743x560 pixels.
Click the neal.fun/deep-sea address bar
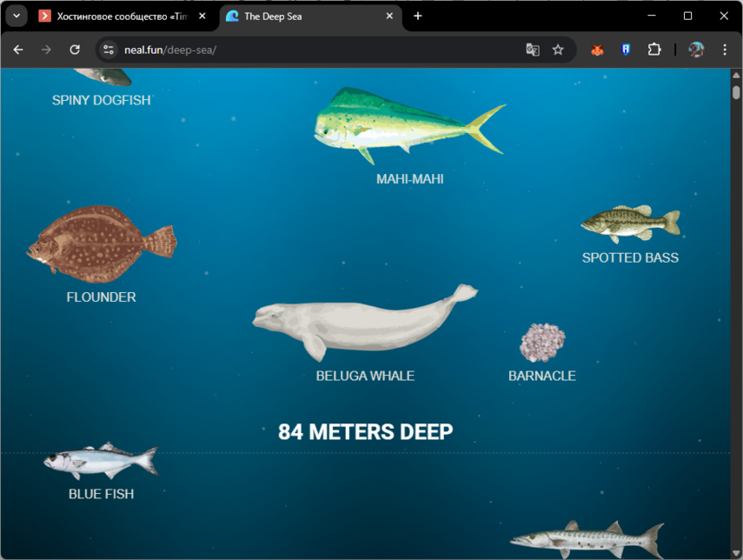point(313,50)
